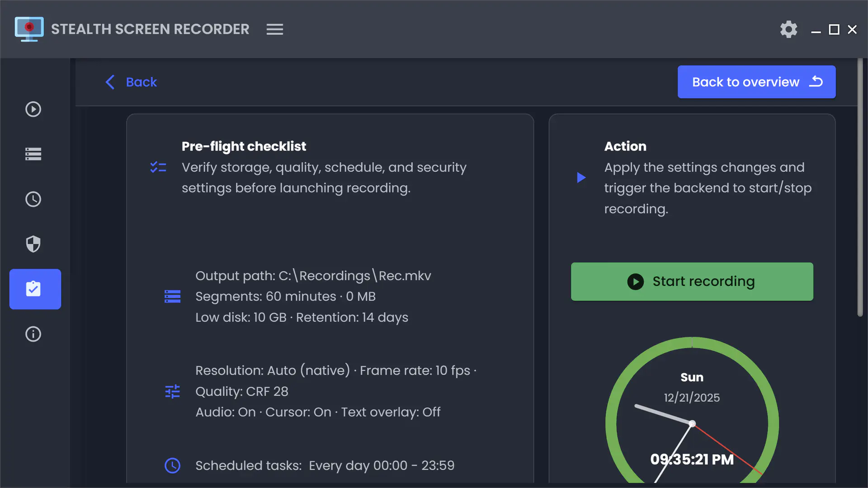
Task: Open the hamburger menu beside the app title
Action: click(x=274, y=29)
